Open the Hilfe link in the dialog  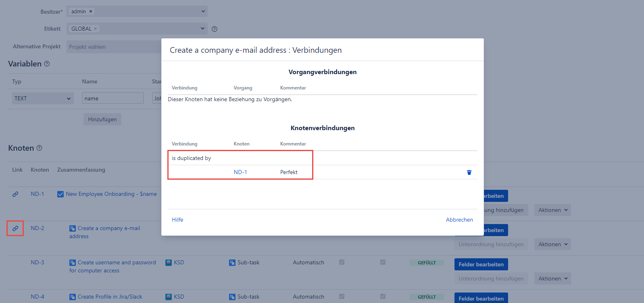tap(177, 220)
